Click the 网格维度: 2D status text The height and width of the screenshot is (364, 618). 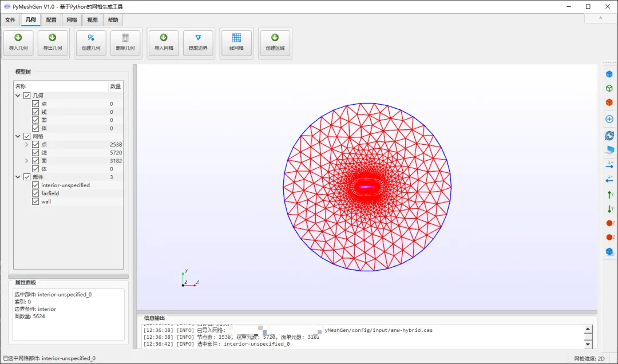[589, 358]
